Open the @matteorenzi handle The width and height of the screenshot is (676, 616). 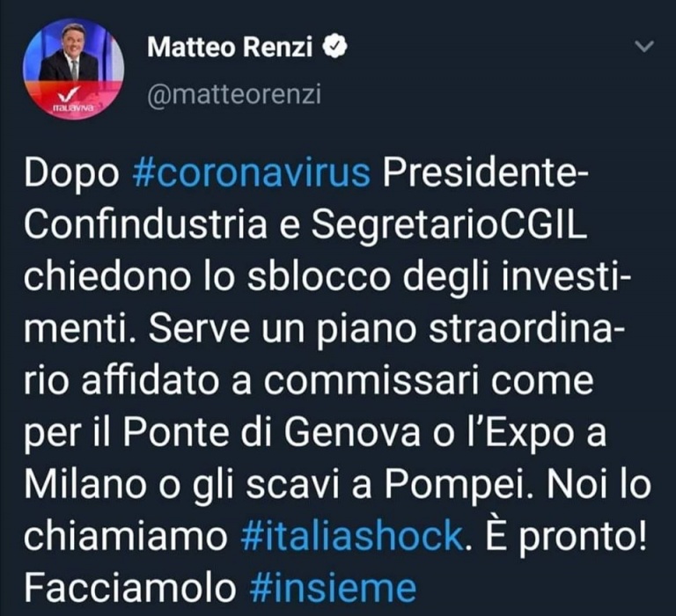point(234,94)
